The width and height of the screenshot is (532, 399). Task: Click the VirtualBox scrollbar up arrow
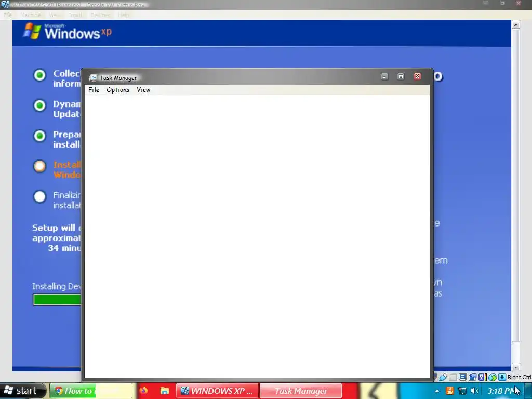(516, 24)
